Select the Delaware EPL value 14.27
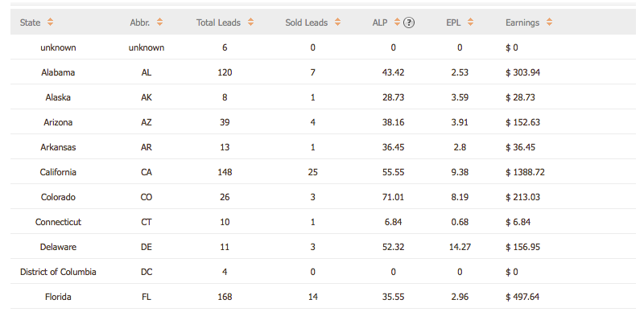 point(460,247)
